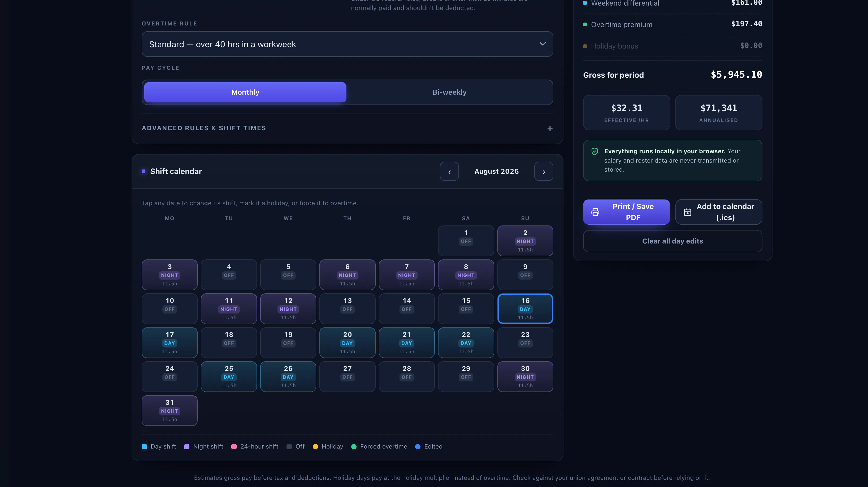Tap date 18 OFF cell

229,343
